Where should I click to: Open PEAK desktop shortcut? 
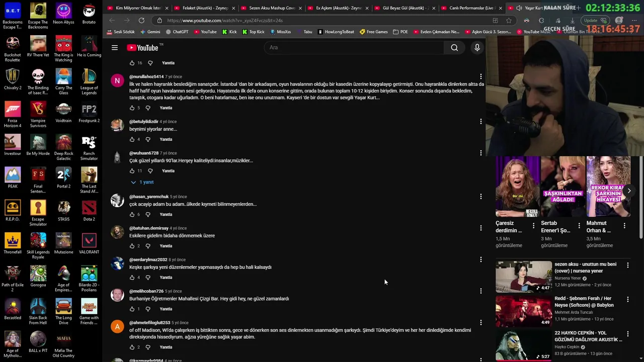click(13, 177)
